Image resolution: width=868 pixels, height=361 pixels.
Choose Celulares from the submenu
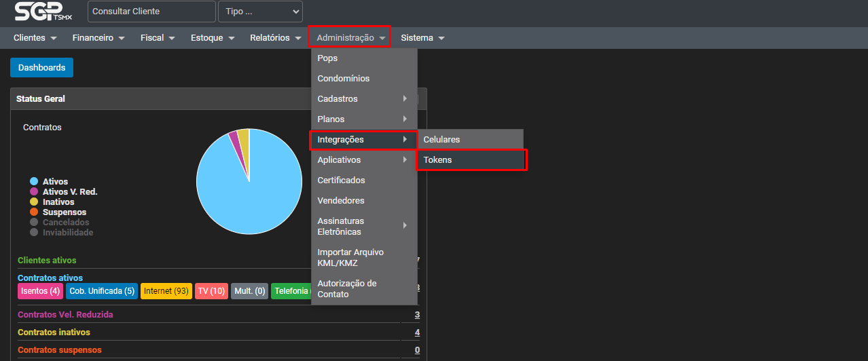(x=471, y=140)
